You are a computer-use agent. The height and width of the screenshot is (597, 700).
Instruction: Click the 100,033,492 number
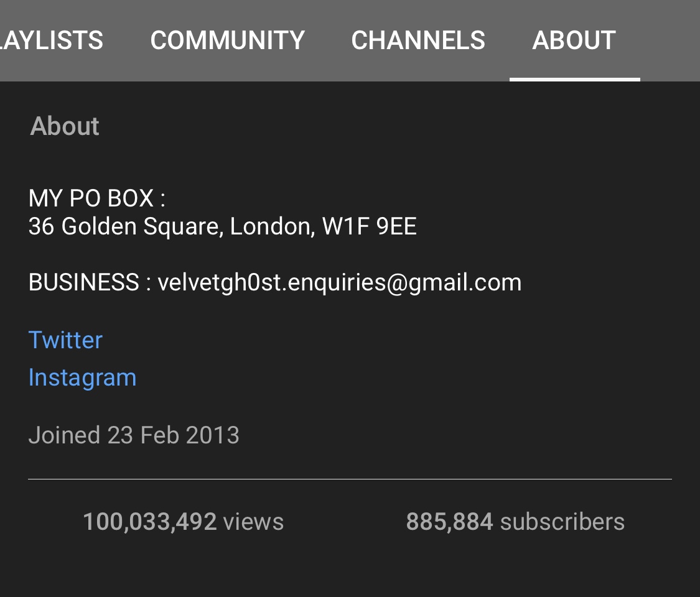pos(150,522)
